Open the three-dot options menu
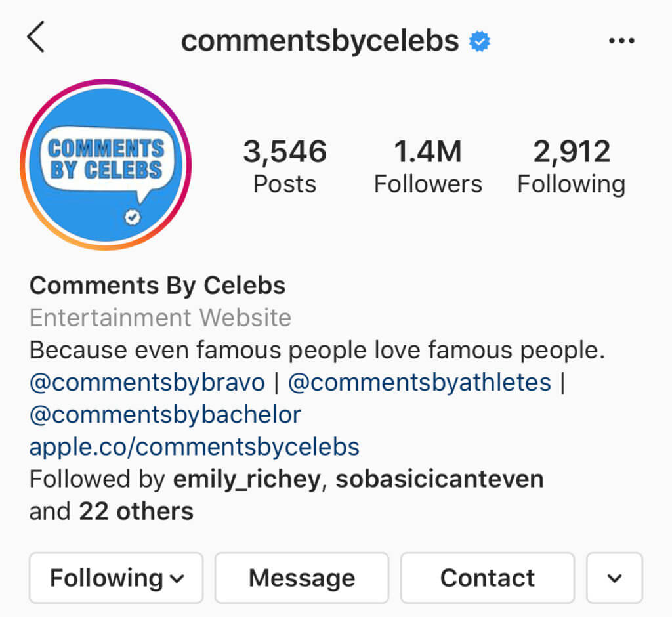The height and width of the screenshot is (617, 672). click(621, 41)
